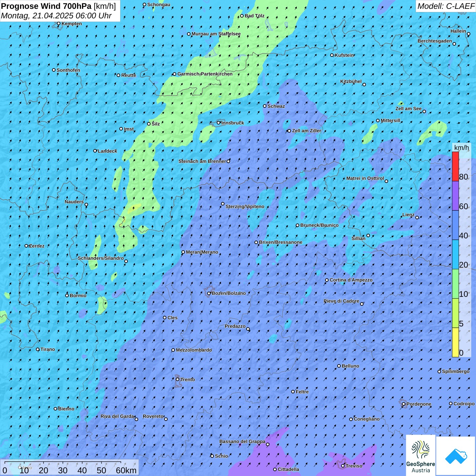Click the Lienz city label
The height and width of the screenshot is (476, 476).
(x=408, y=215)
